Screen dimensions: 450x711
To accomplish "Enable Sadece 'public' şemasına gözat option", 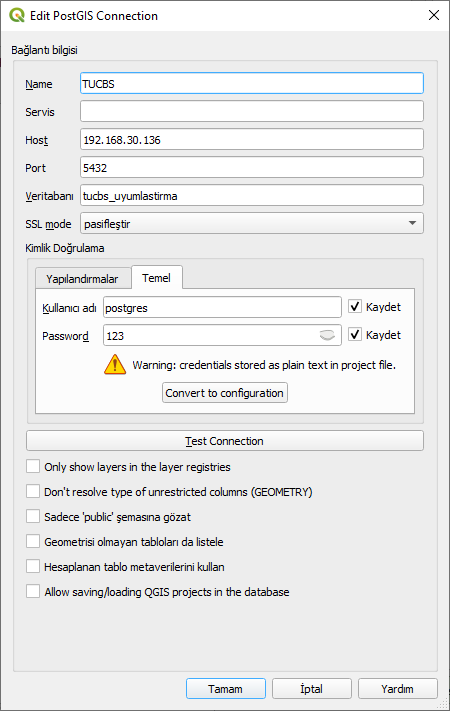I will [x=33, y=516].
